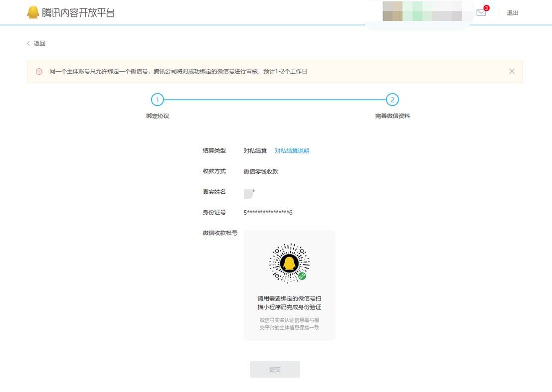Screen dimensions: 552x392
Task: Click the 完善微信资料 step label
Action: click(392, 116)
